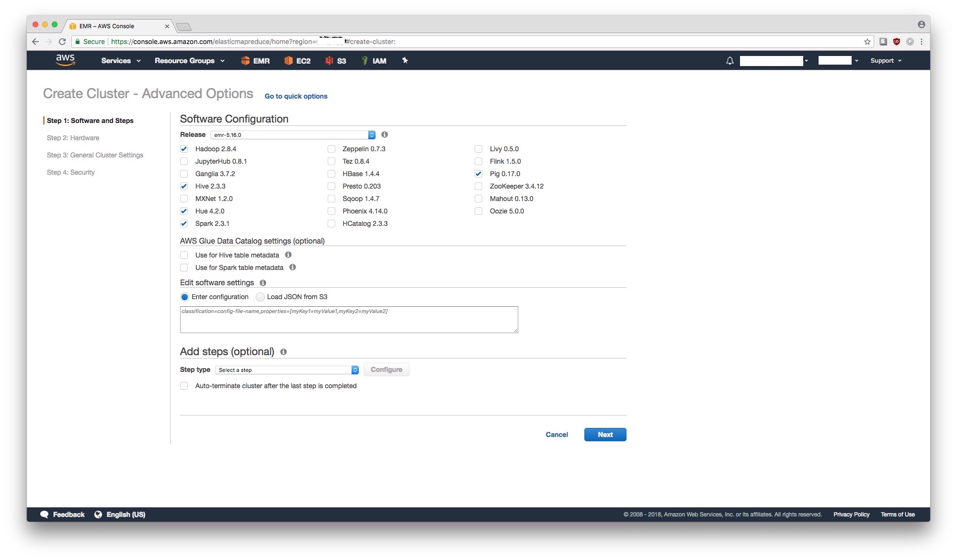Open the EMR service shortcut in navbar
The width and height of the screenshot is (957, 560).
[x=255, y=61]
